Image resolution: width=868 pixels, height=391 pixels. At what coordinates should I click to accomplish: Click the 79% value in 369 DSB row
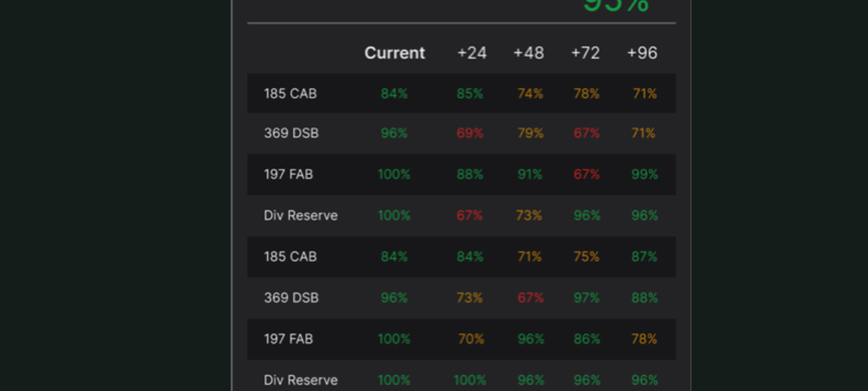[530, 133]
